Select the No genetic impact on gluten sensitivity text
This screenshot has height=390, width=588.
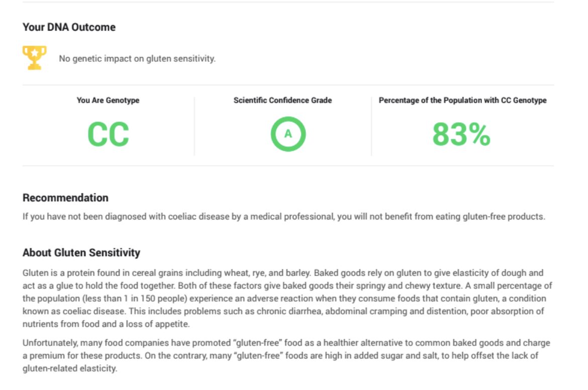click(x=137, y=58)
